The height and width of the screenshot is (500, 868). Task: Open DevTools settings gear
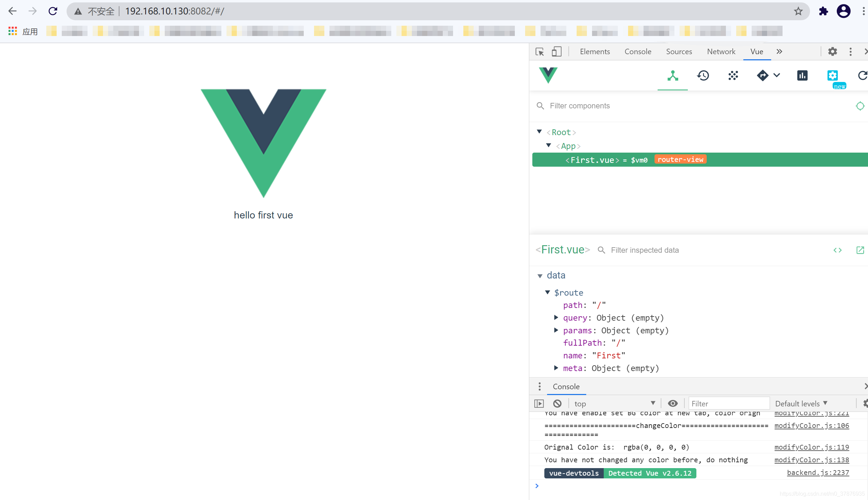coord(832,51)
